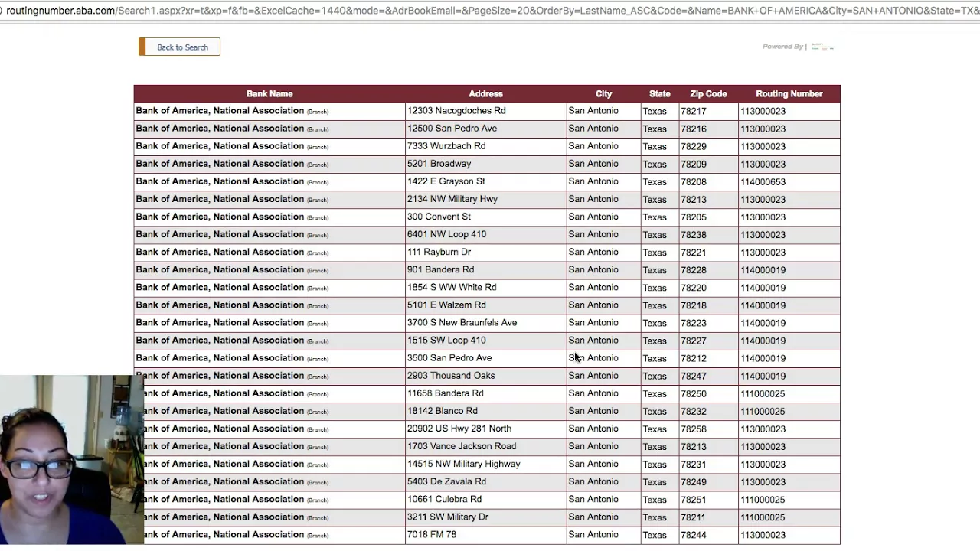Click routing number in 11658 Bandera Rd row
980x551 pixels.
coord(763,393)
